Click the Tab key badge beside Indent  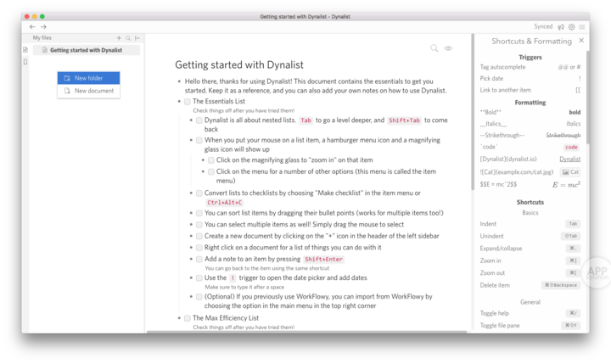[573, 224]
